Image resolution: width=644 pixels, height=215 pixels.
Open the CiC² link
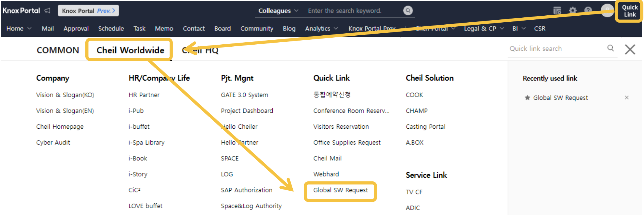pos(134,190)
